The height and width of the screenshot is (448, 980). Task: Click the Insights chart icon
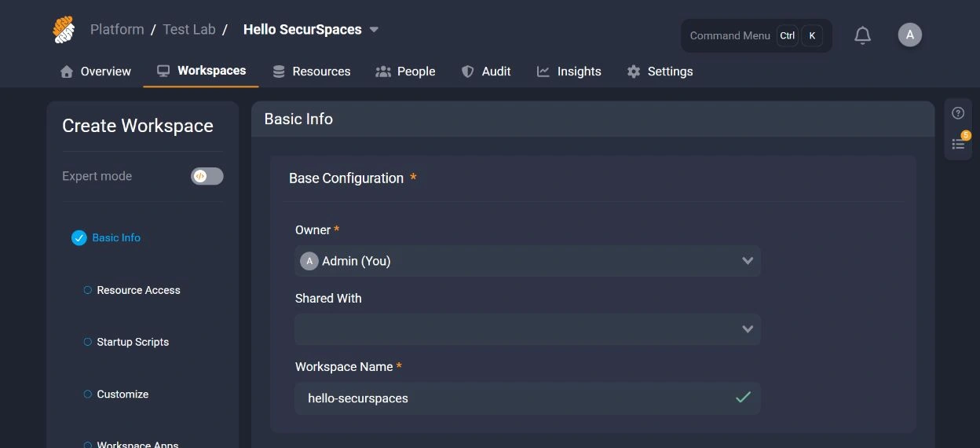tap(543, 72)
